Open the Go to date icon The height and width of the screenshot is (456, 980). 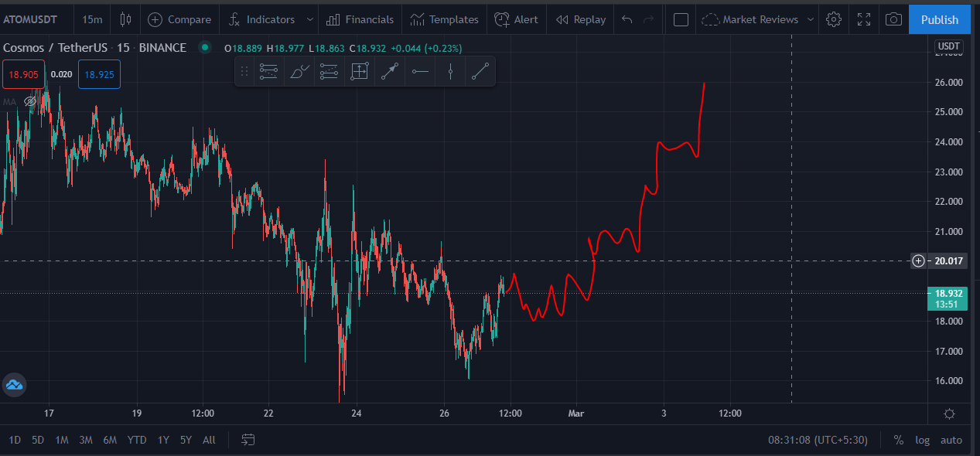248,440
